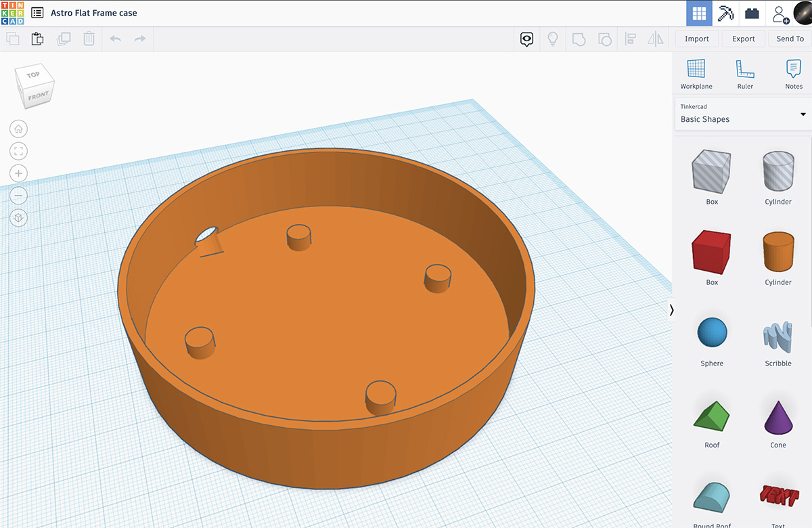Click the Undo arrow

[x=115, y=39]
